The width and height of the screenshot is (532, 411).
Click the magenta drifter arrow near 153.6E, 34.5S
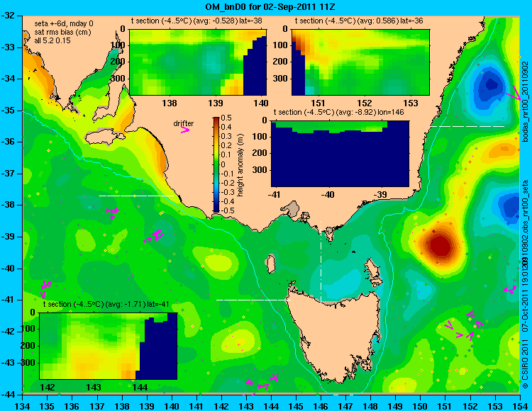click(x=514, y=93)
